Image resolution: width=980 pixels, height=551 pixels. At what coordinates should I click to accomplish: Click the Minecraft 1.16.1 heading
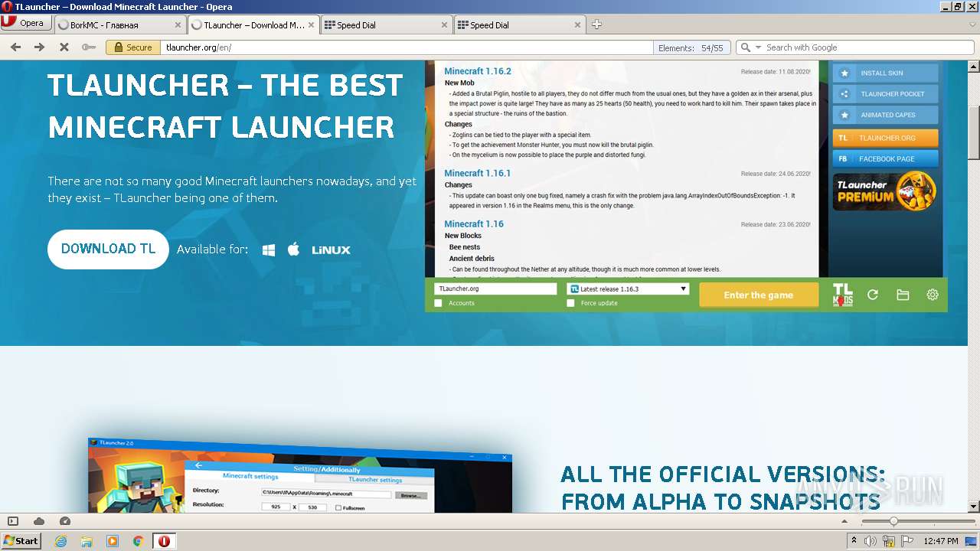pos(477,173)
